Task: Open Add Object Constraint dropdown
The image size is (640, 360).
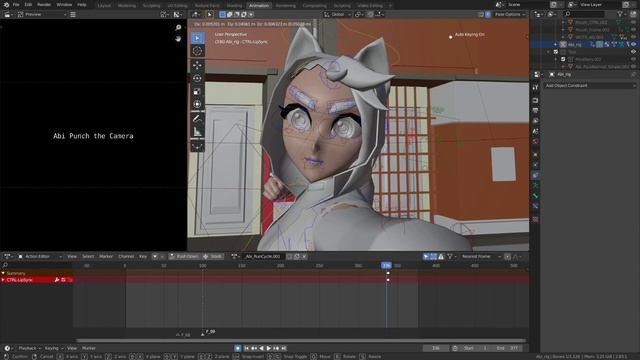Action: [590, 86]
